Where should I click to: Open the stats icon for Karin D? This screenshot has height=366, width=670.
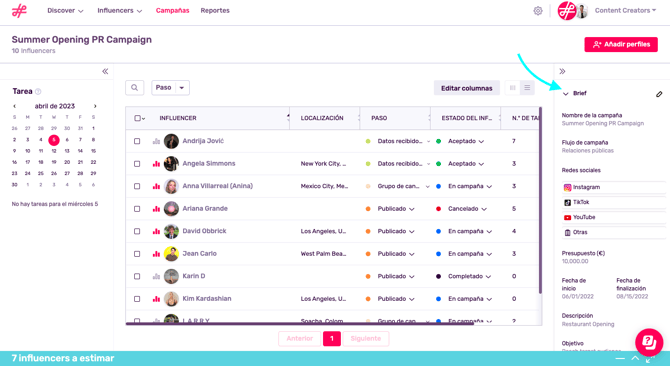(156, 276)
